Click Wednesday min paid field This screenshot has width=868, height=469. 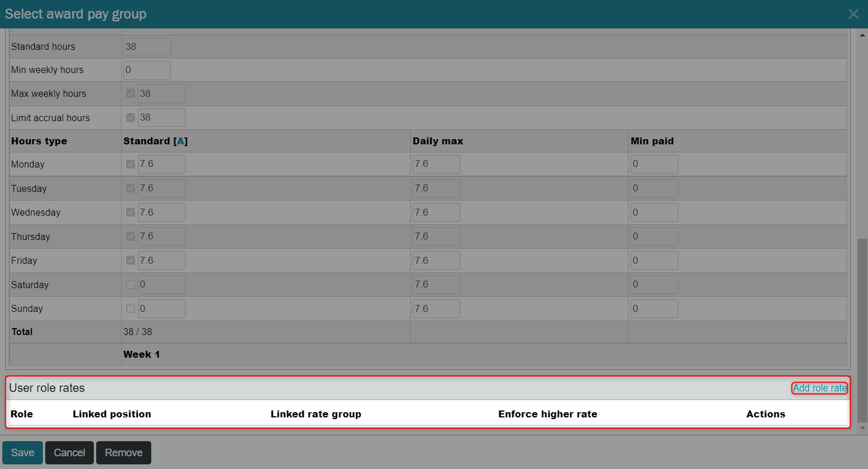pos(654,213)
